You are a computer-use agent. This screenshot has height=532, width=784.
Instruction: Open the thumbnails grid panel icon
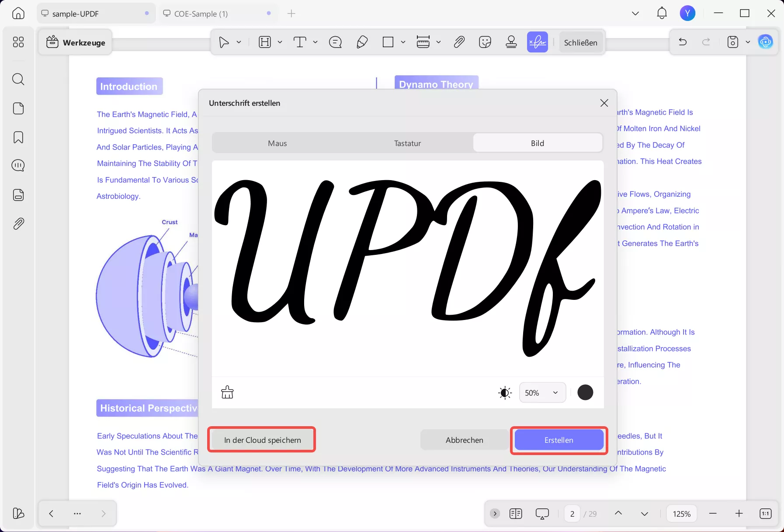pyautogui.click(x=18, y=42)
